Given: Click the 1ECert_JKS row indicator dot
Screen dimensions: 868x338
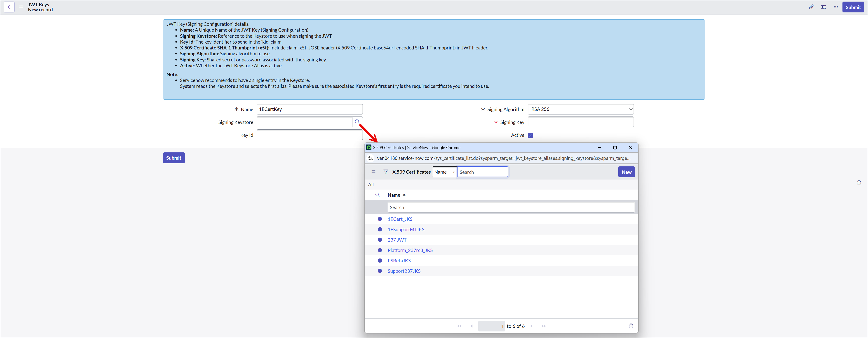Looking at the screenshot, I should pyautogui.click(x=380, y=219).
